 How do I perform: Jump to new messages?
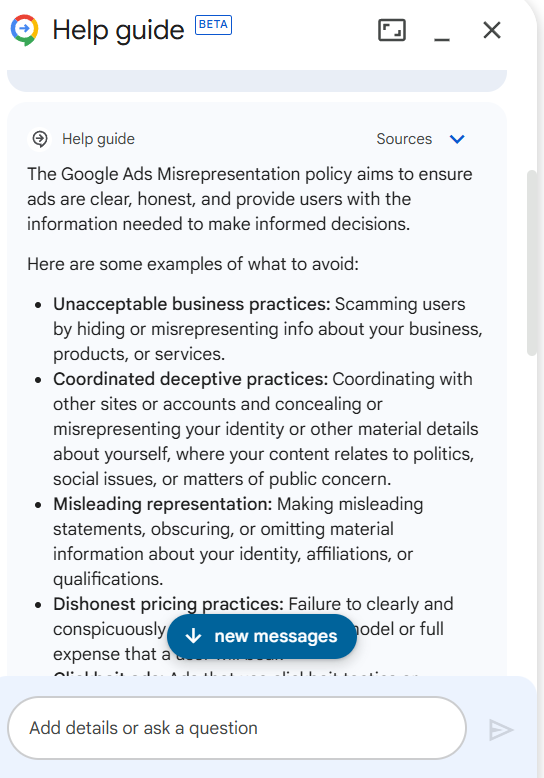point(262,636)
